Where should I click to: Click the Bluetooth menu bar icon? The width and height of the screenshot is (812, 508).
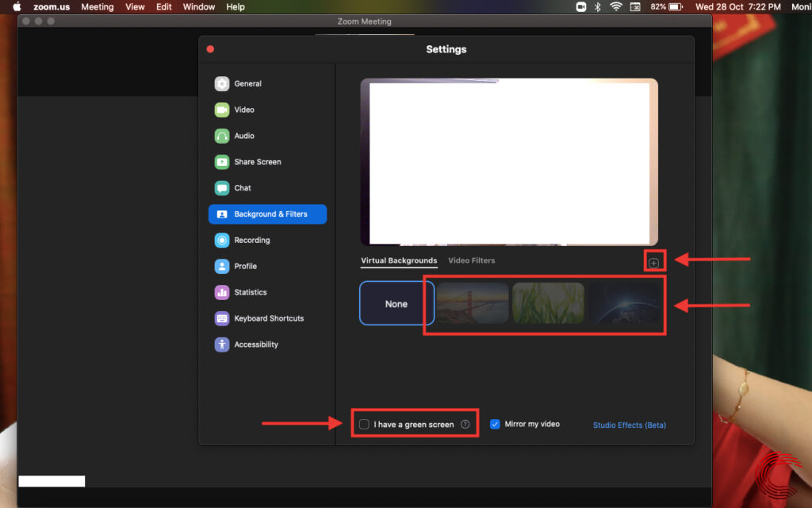pyautogui.click(x=598, y=6)
